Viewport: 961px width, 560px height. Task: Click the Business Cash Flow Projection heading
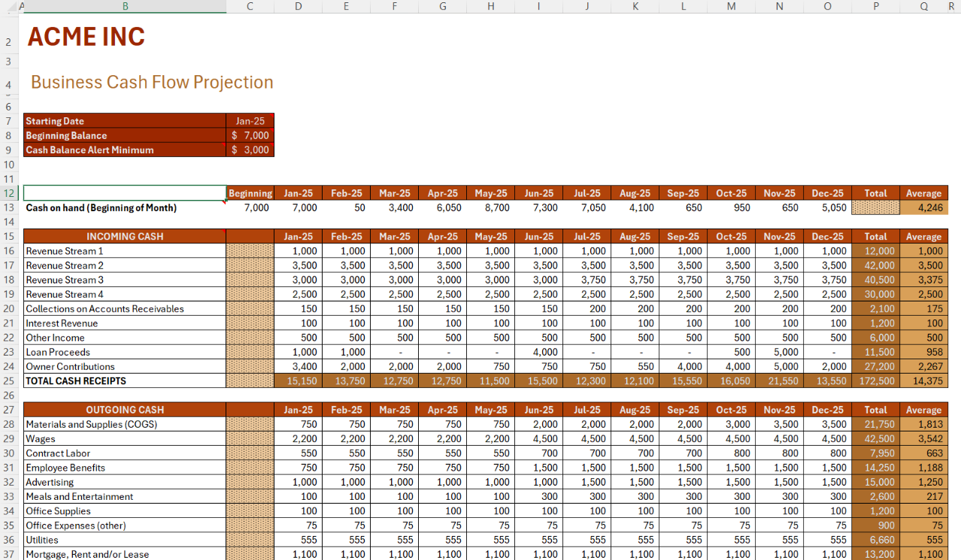coord(152,83)
